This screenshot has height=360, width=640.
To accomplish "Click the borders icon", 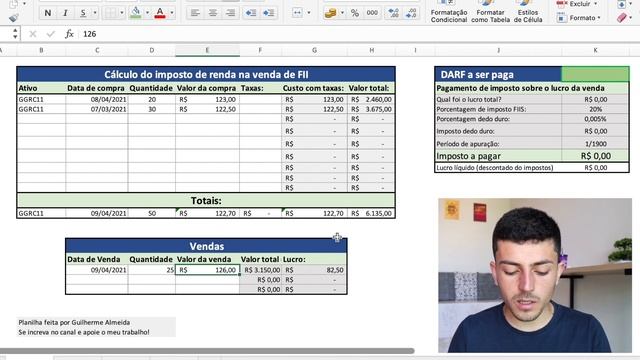I will click(111, 13).
